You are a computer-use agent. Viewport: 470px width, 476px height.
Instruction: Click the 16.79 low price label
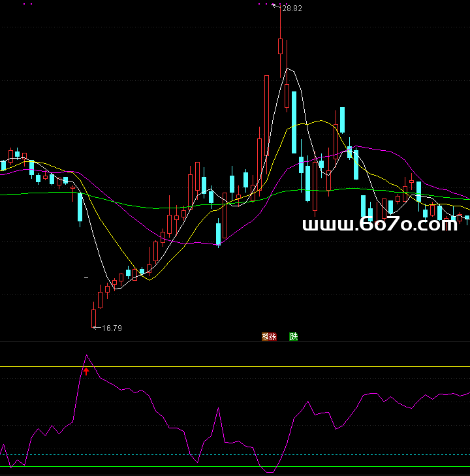pos(112,328)
